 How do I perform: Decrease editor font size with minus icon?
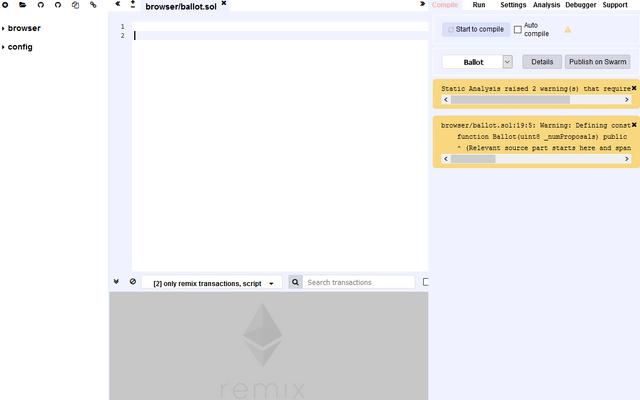(133, 7)
